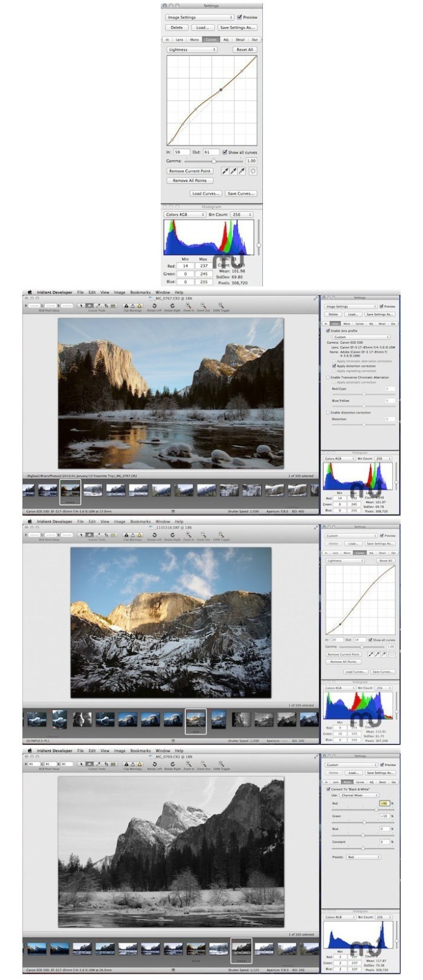This screenshot has height=980, width=423.
Task: Click Zoom Out magnifier in _MG_0767.CR2 window
Action: [x=204, y=306]
